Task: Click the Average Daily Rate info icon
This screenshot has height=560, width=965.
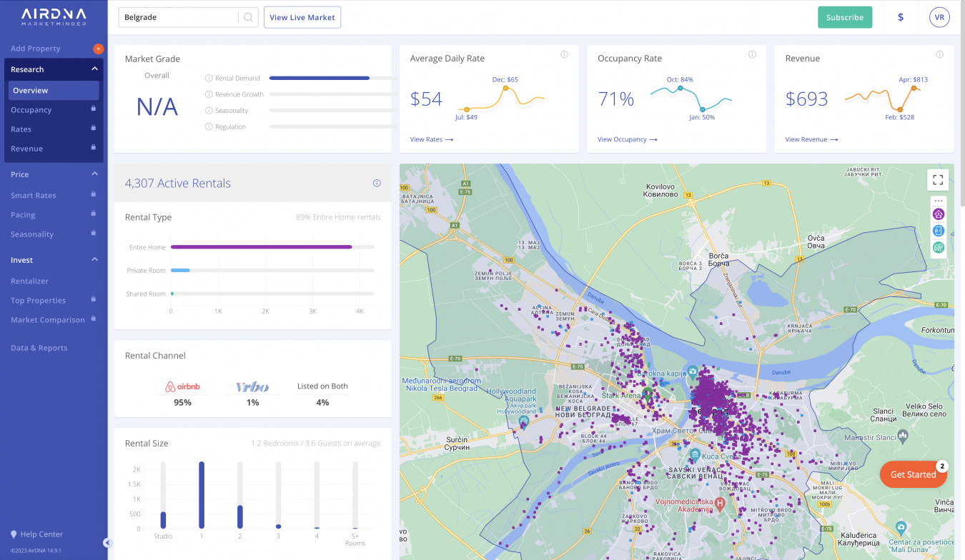Action: pos(564,55)
